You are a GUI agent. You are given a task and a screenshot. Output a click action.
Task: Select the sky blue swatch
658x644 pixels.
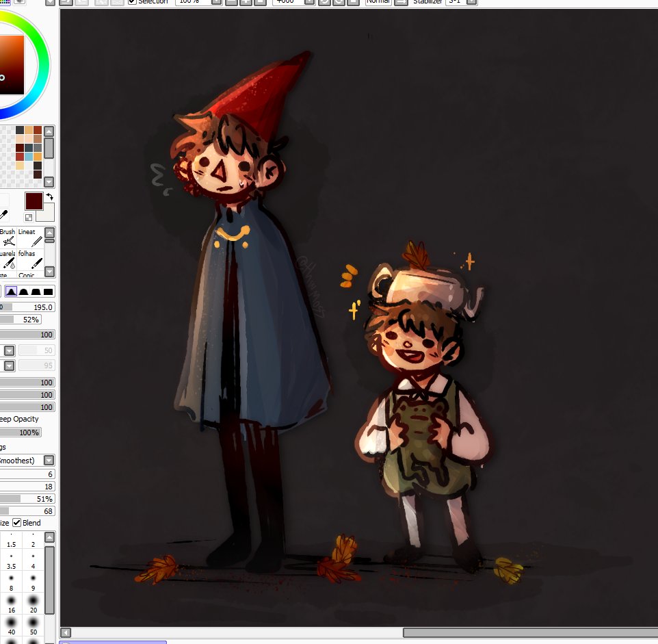(x=29, y=157)
